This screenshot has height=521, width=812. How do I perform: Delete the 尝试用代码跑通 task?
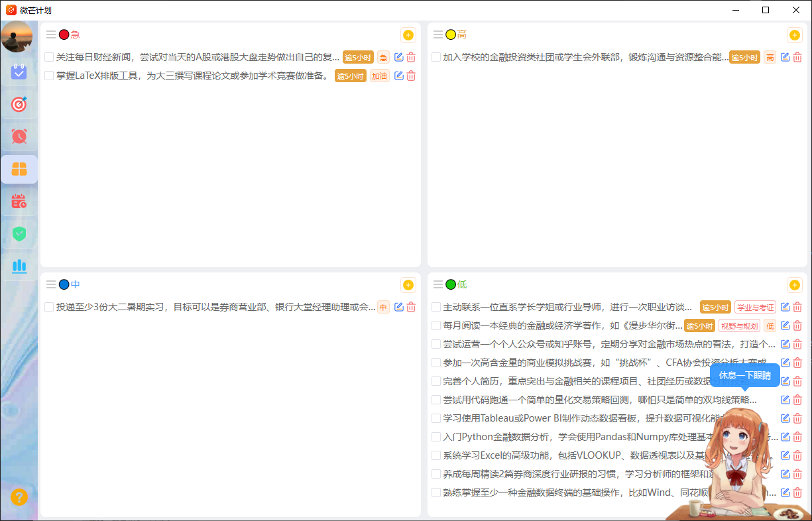pyautogui.click(x=797, y=400)
